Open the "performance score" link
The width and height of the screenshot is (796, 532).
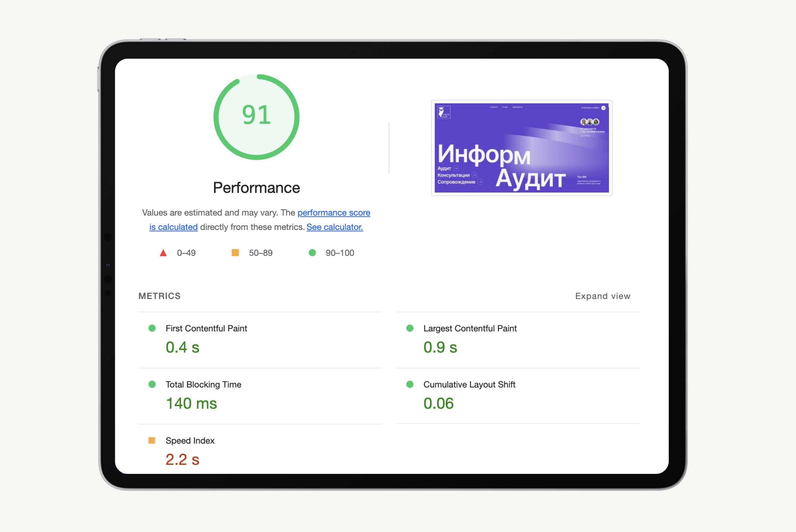coord(334,213)
